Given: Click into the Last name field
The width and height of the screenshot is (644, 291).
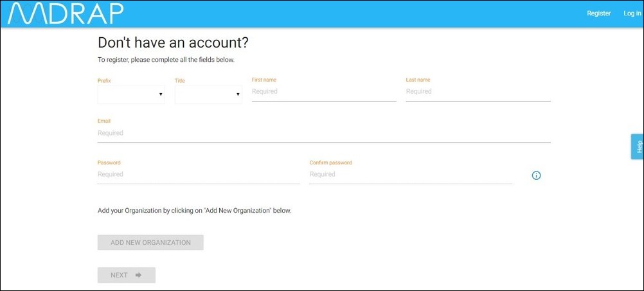Looking at the screenshot, I should (x=478, y=92).
